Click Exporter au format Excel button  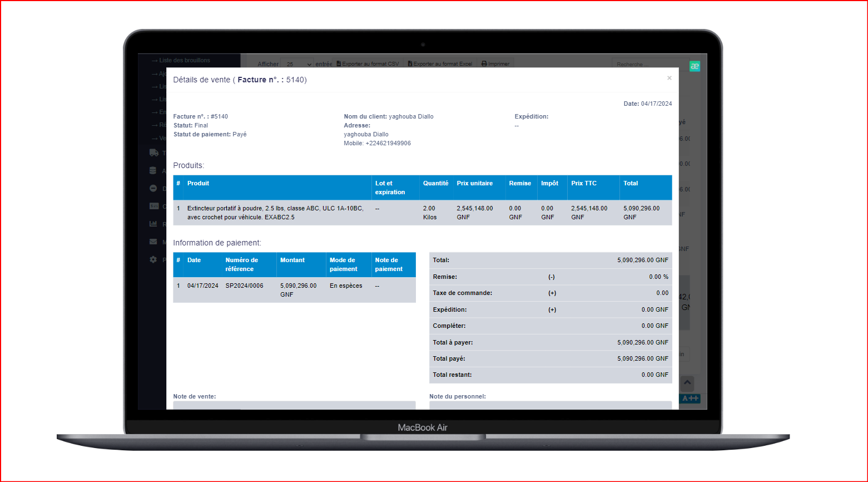(x=440, y=64)
